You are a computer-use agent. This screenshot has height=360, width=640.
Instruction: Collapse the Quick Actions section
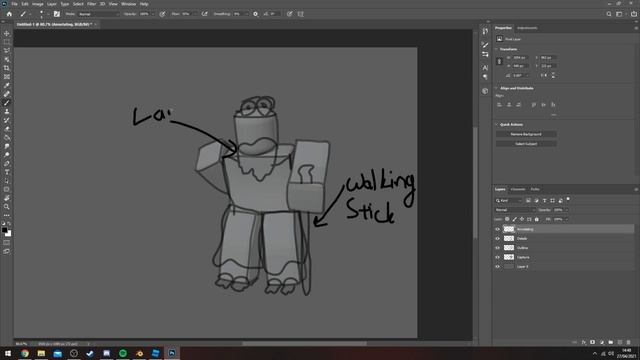[x=497, y=124]
